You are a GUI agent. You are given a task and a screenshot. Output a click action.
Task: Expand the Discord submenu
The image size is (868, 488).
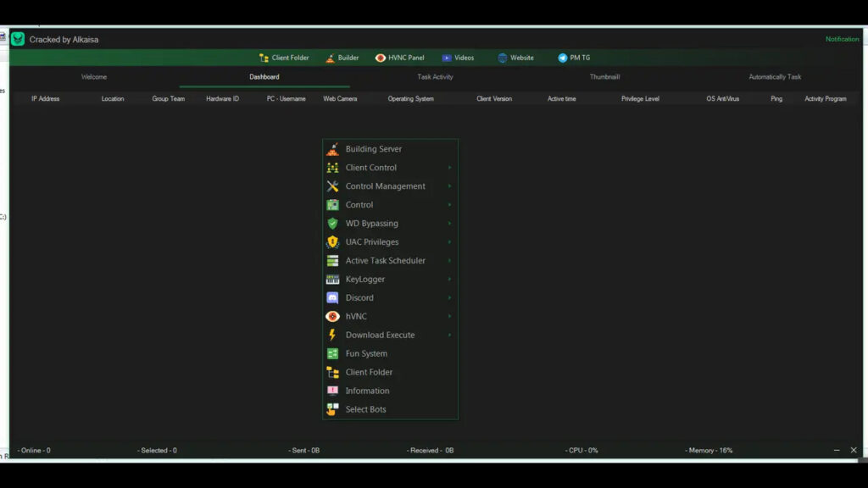[390, 297]
